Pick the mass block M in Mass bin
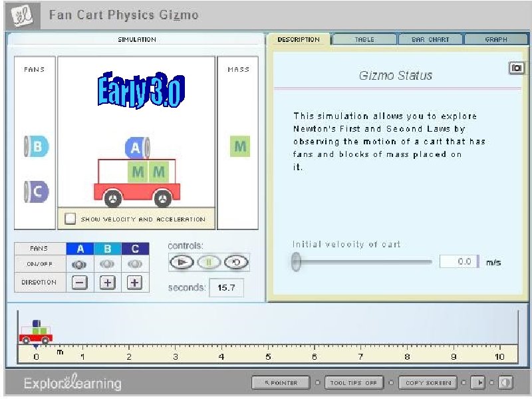 240,146
